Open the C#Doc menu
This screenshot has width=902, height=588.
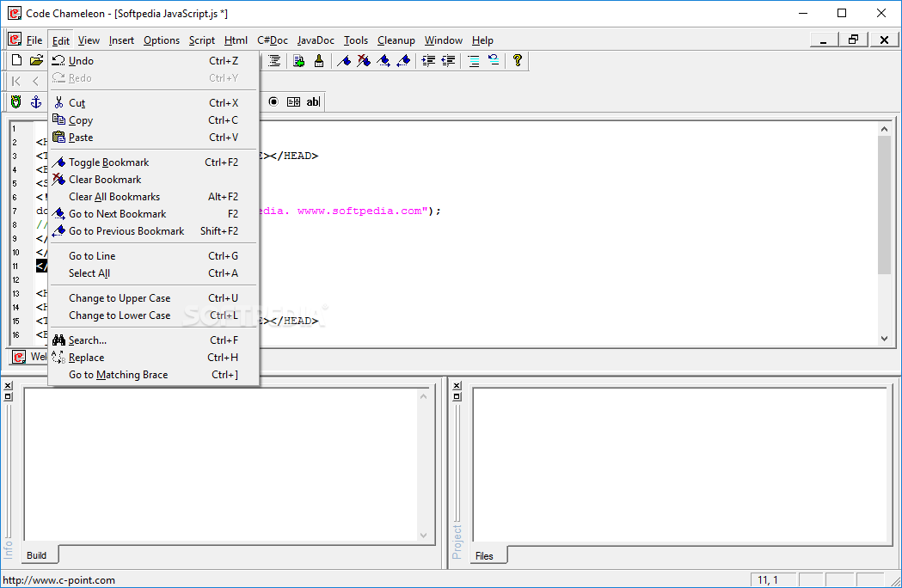click(273, 40)
